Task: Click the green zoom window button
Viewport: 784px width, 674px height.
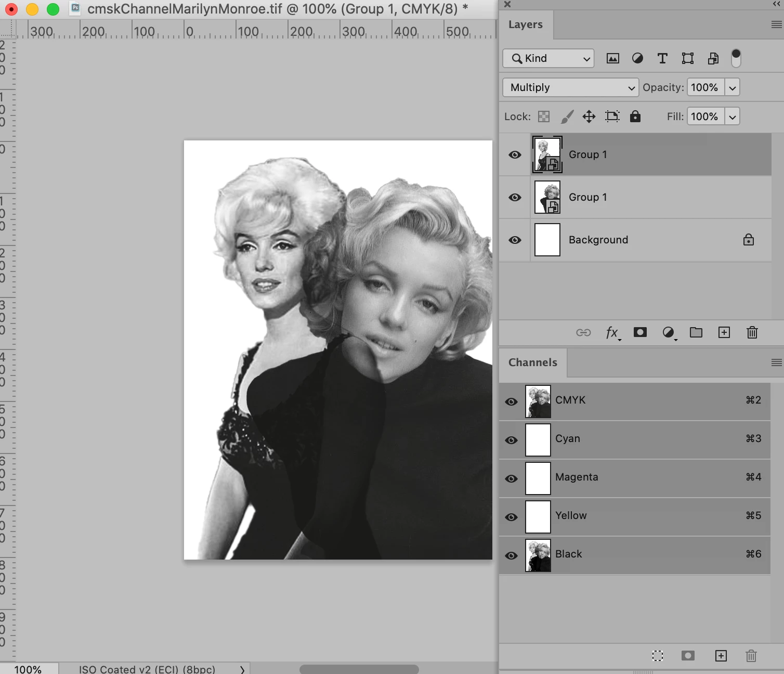Action: click(53, 9)
